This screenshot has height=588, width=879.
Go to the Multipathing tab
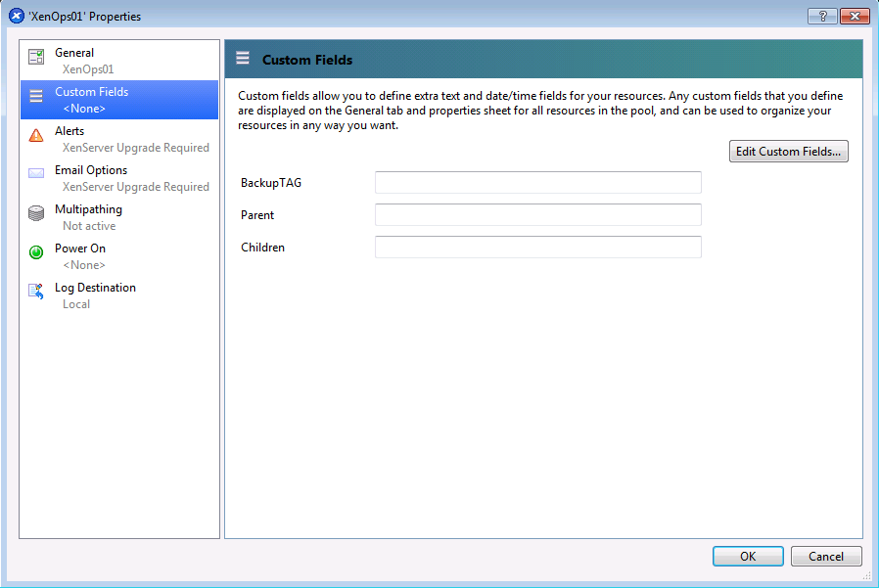(x=119, y=217)
